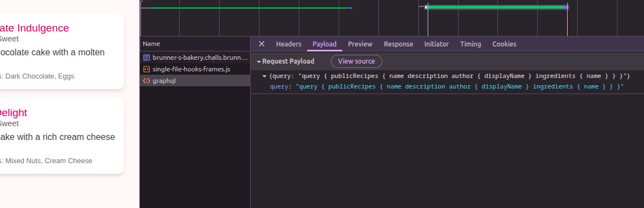The image size is (644, 208).
Task: Select the brunner-s-bakery.challs request row
Action: [195, 58]
